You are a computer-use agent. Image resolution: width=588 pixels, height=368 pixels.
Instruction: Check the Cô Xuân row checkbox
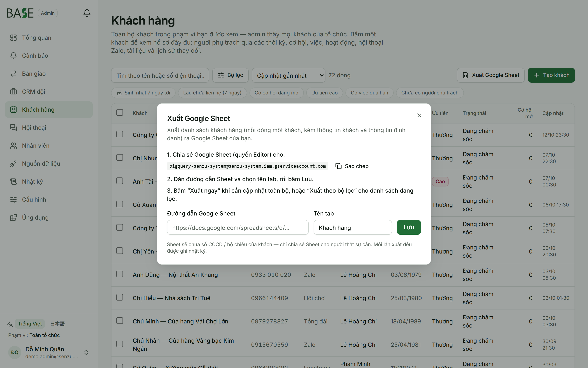120,204
